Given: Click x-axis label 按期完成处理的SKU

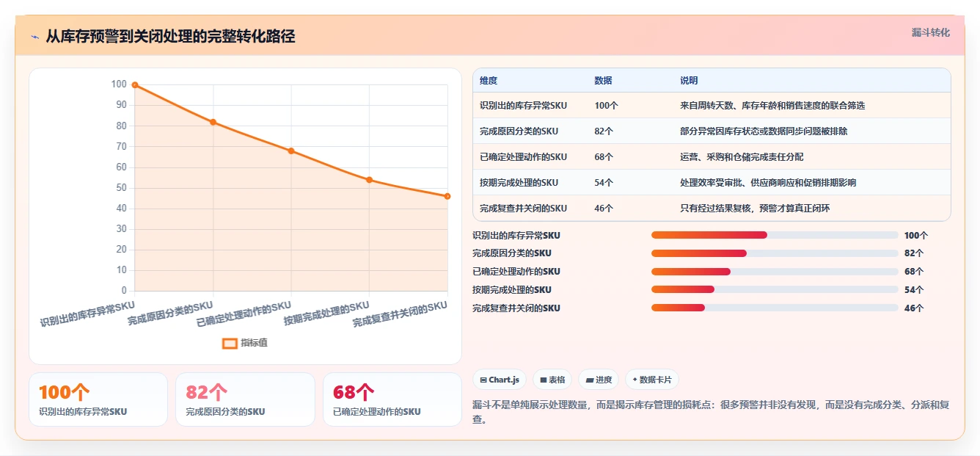Looking at the screenshot, I should coord(326,313).
